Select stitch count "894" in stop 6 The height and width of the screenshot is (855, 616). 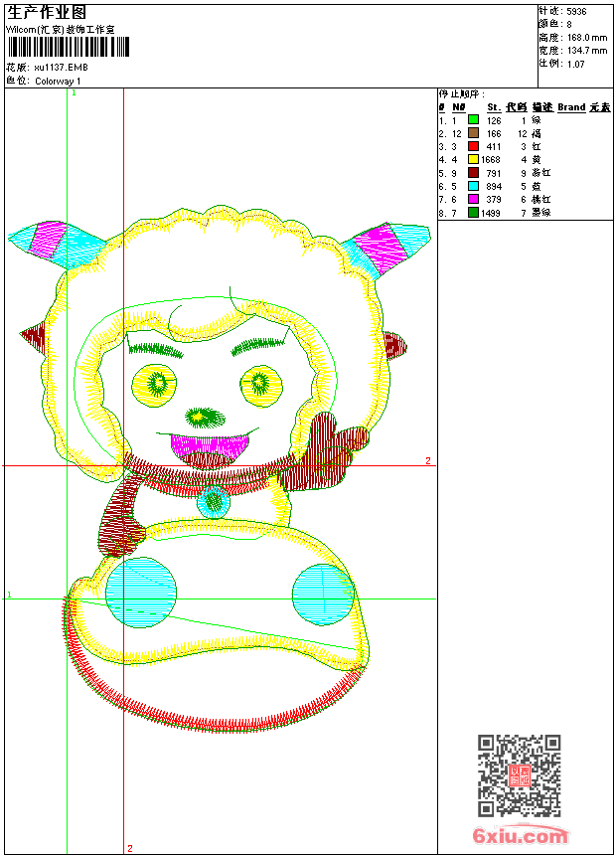pyautogui.click(x=494, y=187)
